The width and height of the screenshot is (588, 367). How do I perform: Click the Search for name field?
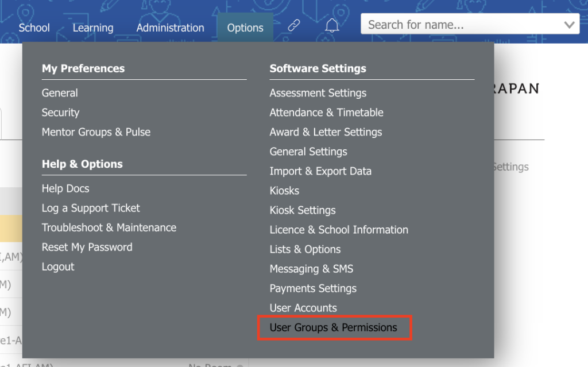470,24
